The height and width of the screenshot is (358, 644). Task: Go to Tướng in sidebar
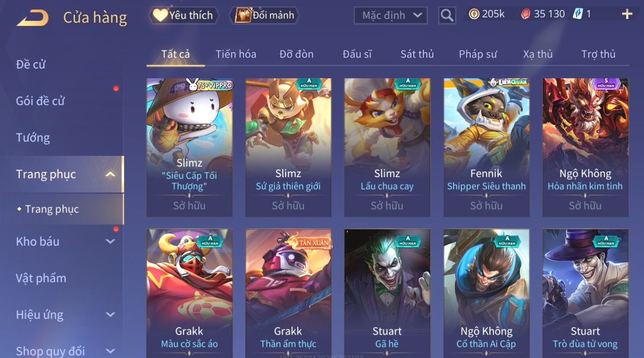click(x=33, y=138)
